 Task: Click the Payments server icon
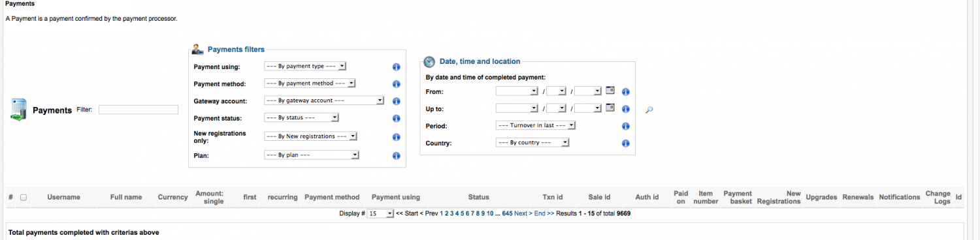click(18, 109)
